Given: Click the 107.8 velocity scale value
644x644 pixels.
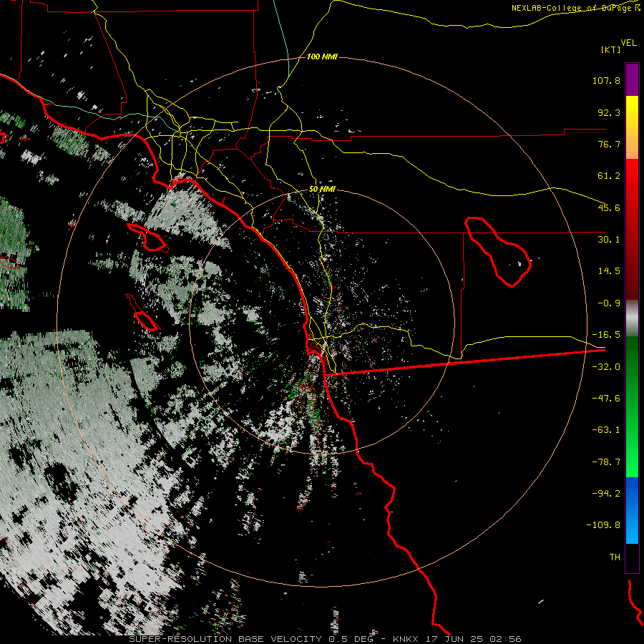Looking at the screenshot, I should tap(606, 80).
